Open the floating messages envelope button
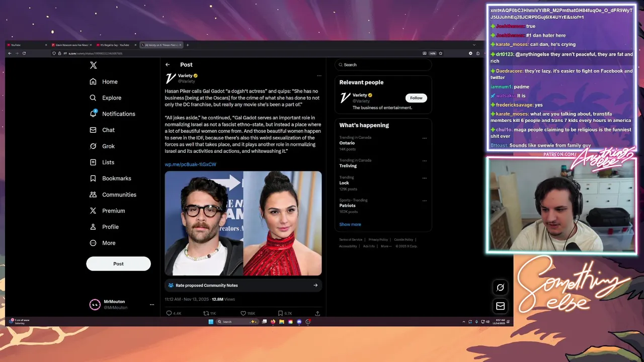Viewport: 644px width, 362px height. point(500,306)
